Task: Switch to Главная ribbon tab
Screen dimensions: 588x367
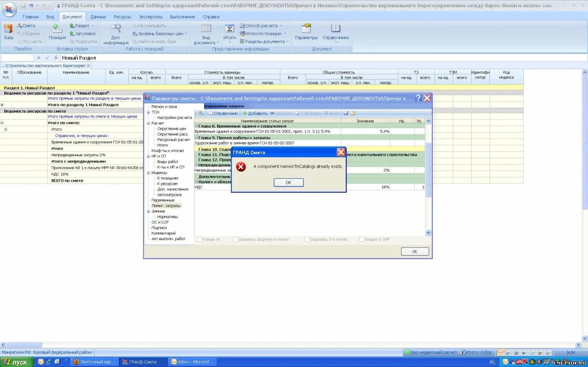Action: tap(31, 17)
